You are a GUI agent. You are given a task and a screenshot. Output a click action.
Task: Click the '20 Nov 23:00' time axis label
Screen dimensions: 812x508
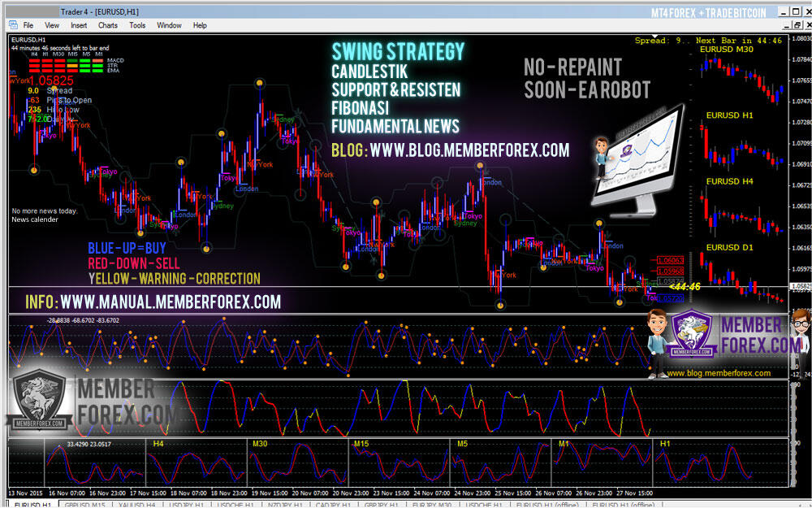pyautogui.click(x=351, y=493)
